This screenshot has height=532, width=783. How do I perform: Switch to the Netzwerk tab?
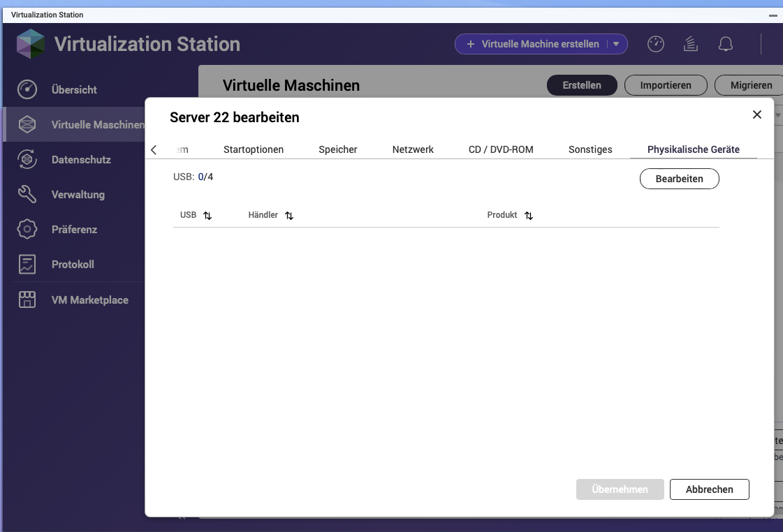(413, 149)
